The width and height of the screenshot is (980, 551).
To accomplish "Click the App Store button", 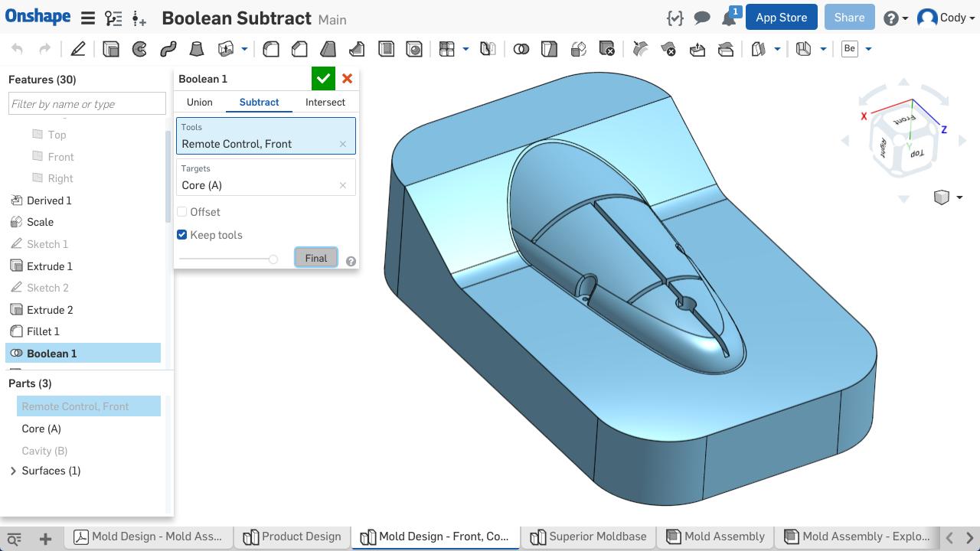I will [x=781, y=18].
